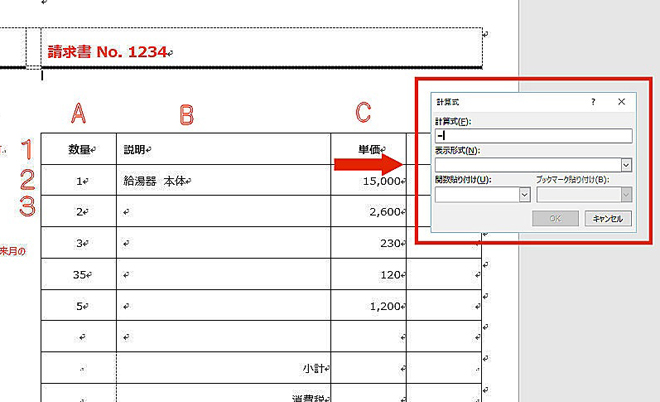Click the キャンセル button
This screenshot has height=402, width=660.
(x=609, y=218)
